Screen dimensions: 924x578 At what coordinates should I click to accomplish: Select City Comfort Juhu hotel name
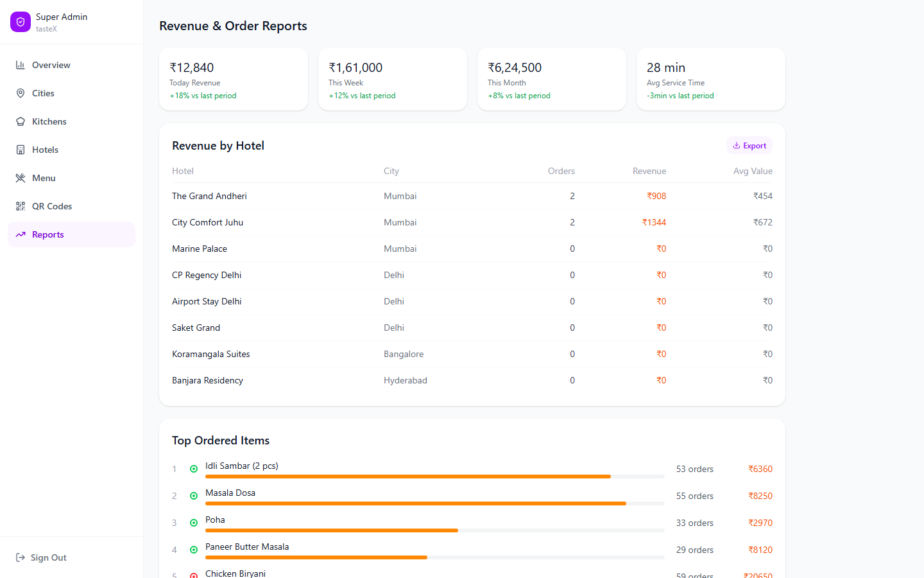[x=207, y=222]
